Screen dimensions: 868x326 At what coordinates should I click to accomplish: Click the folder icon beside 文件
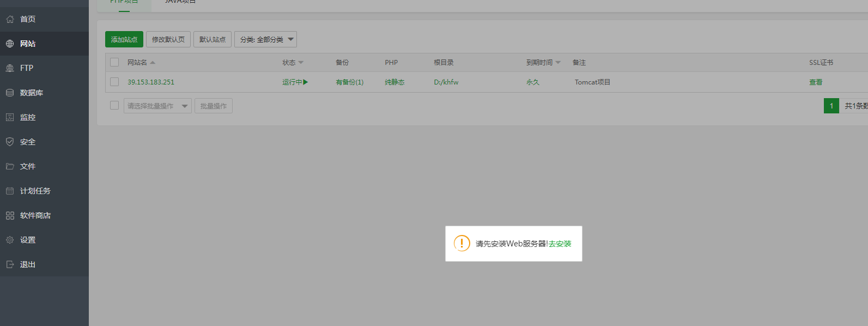(x=10, y=166)
